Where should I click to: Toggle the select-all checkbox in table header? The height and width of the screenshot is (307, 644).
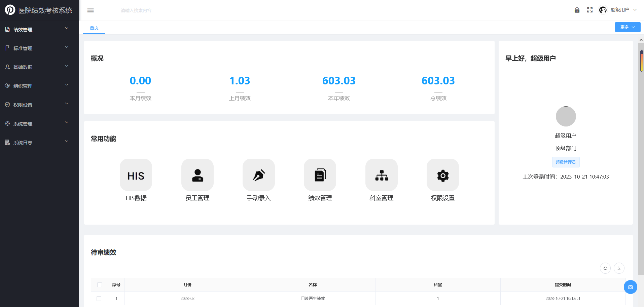coord(100,285)
